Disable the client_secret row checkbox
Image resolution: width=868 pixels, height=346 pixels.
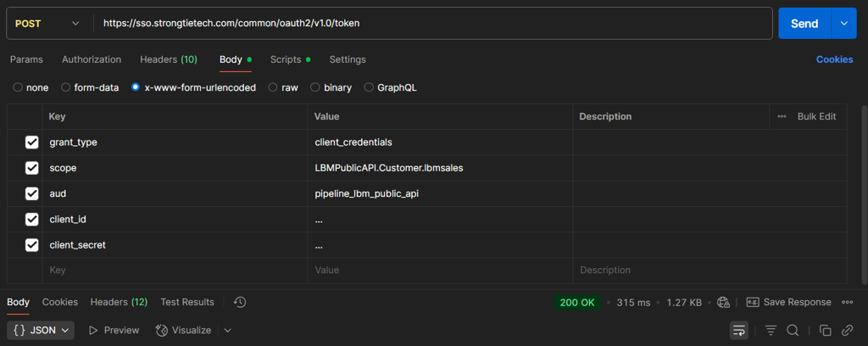(x=32, y=245)
